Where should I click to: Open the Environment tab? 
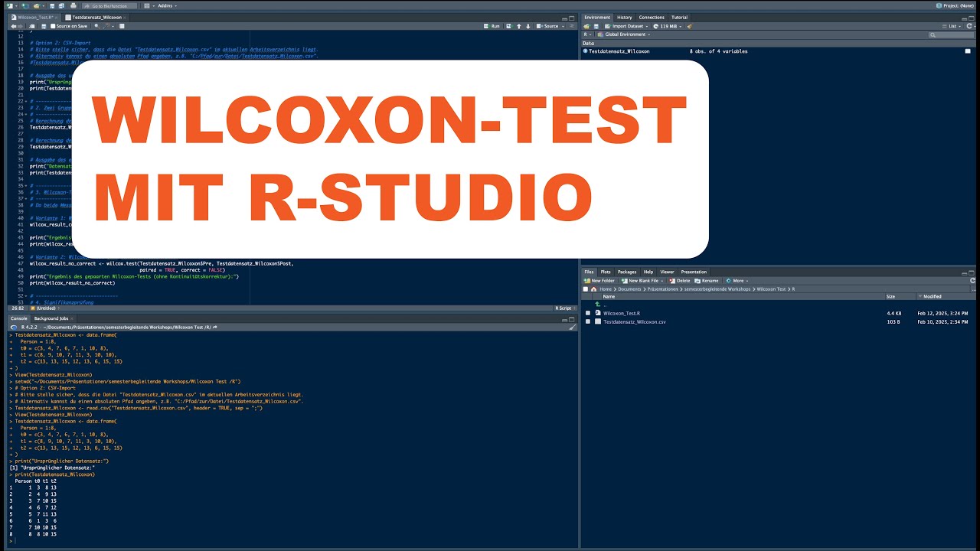tap(597, 17)
